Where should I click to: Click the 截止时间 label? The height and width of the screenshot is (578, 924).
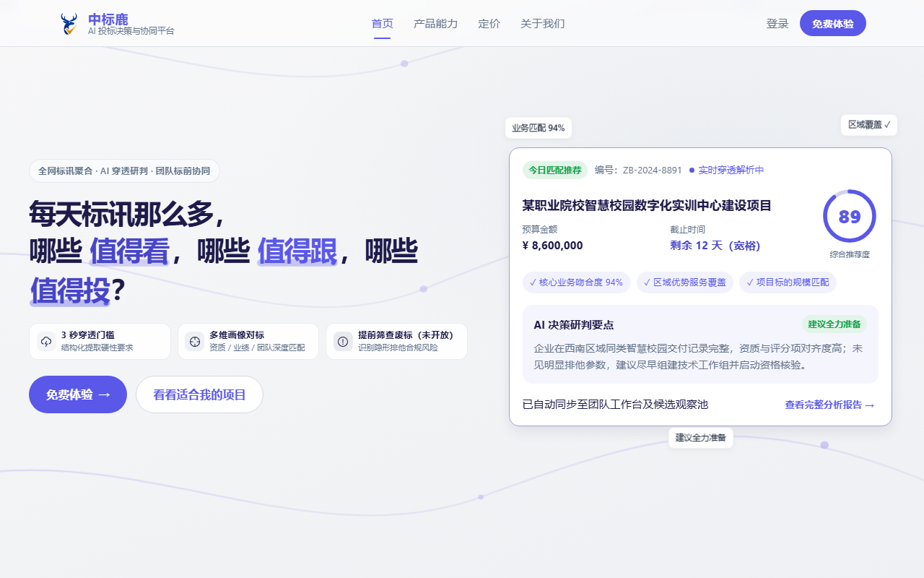click(687, 229)
